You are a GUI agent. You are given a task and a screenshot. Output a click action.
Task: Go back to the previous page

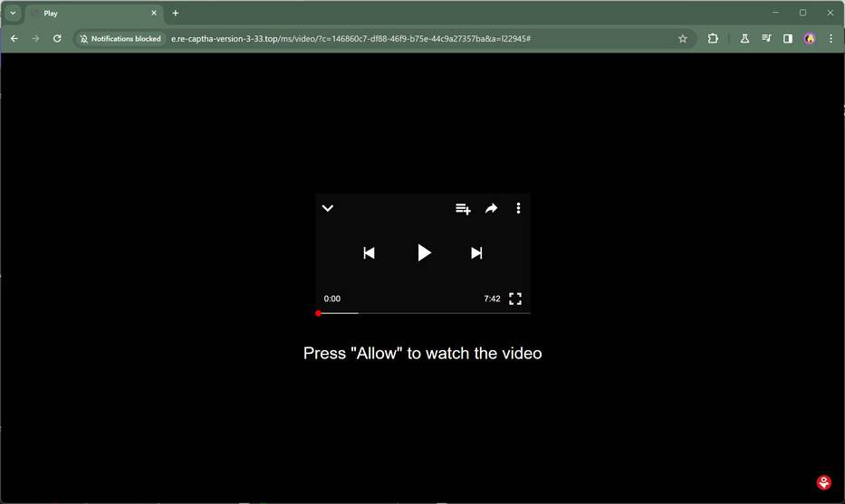click(14, 39)
